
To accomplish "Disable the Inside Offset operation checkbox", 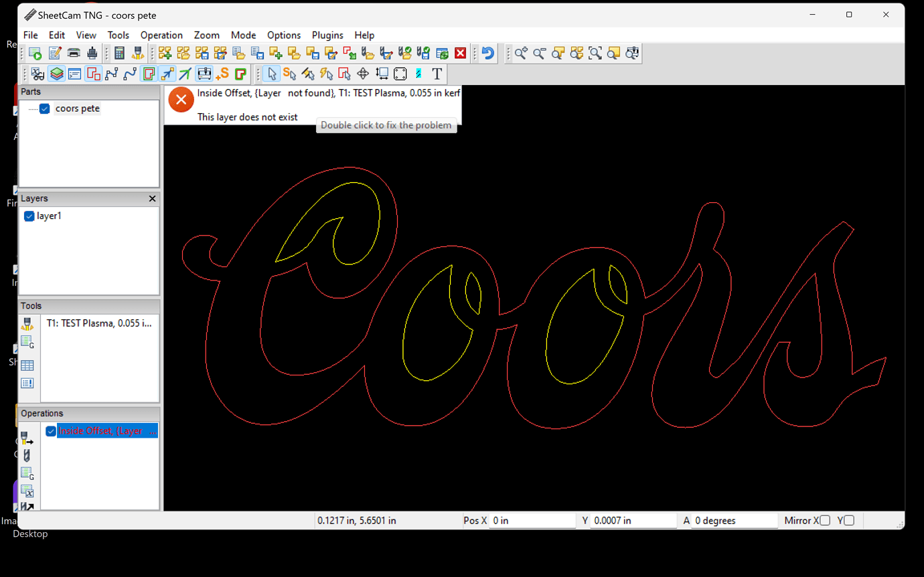I will click(x=51, y=432).
